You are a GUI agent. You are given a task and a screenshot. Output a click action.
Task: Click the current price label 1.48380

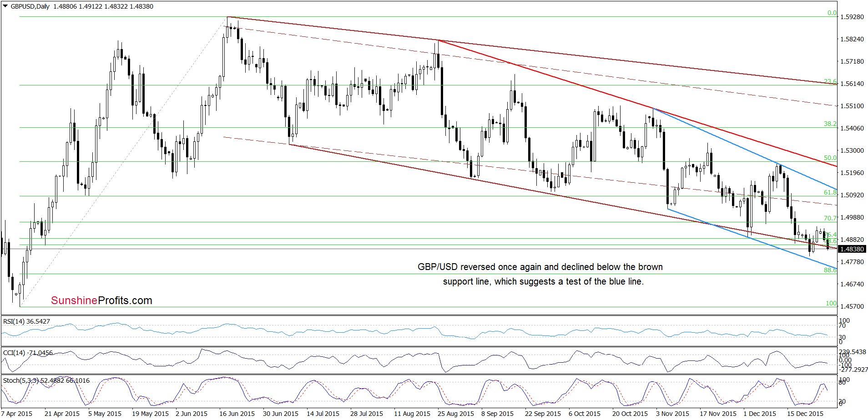point(851,249)
